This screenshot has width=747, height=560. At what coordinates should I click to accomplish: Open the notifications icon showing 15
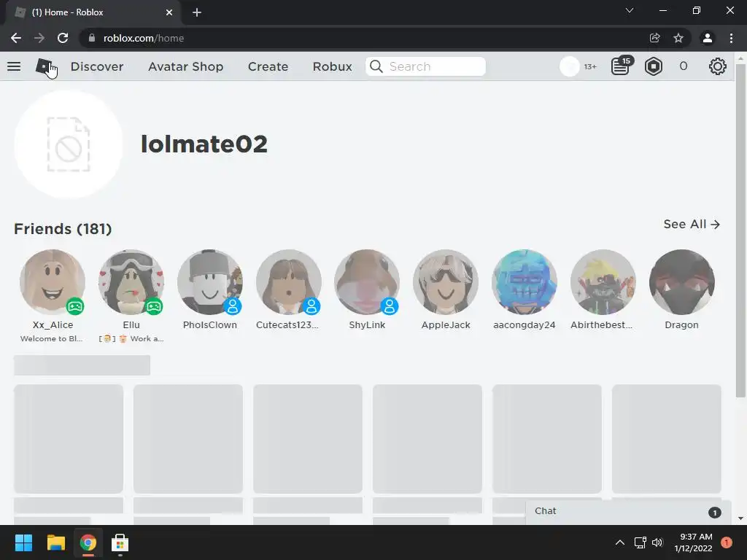coord(621,66)
